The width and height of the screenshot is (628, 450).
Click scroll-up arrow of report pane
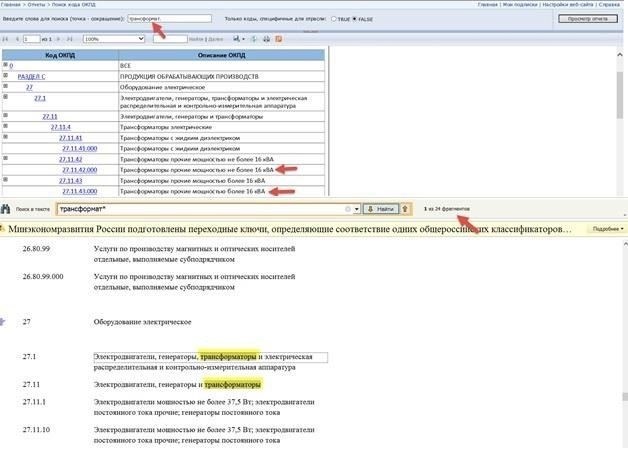point(620,54)
